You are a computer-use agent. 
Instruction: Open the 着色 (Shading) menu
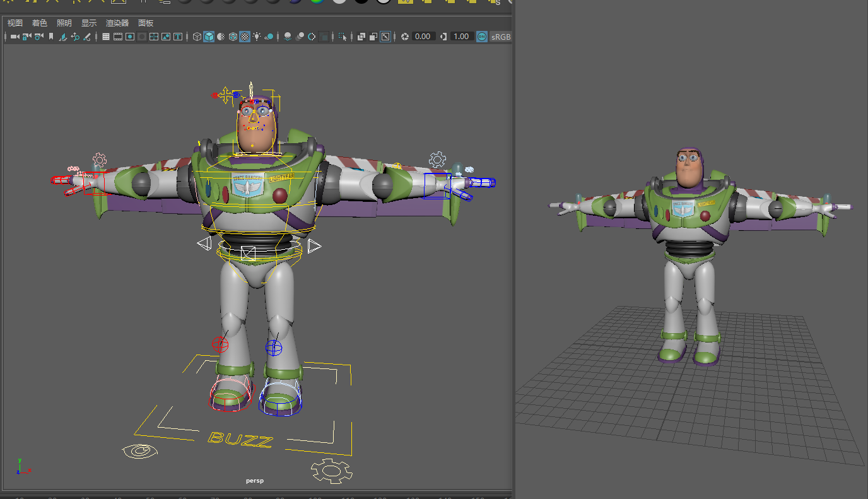pos(39,23)
